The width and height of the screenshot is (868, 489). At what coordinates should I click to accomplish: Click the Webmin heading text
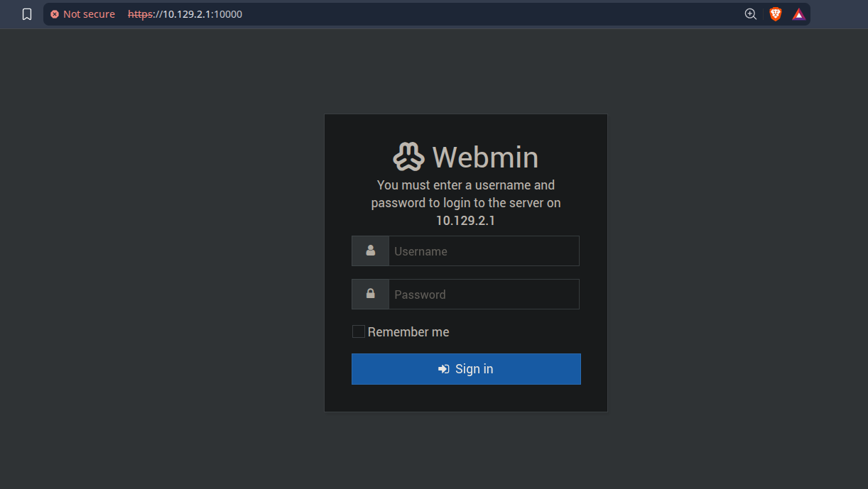[485, 157]
